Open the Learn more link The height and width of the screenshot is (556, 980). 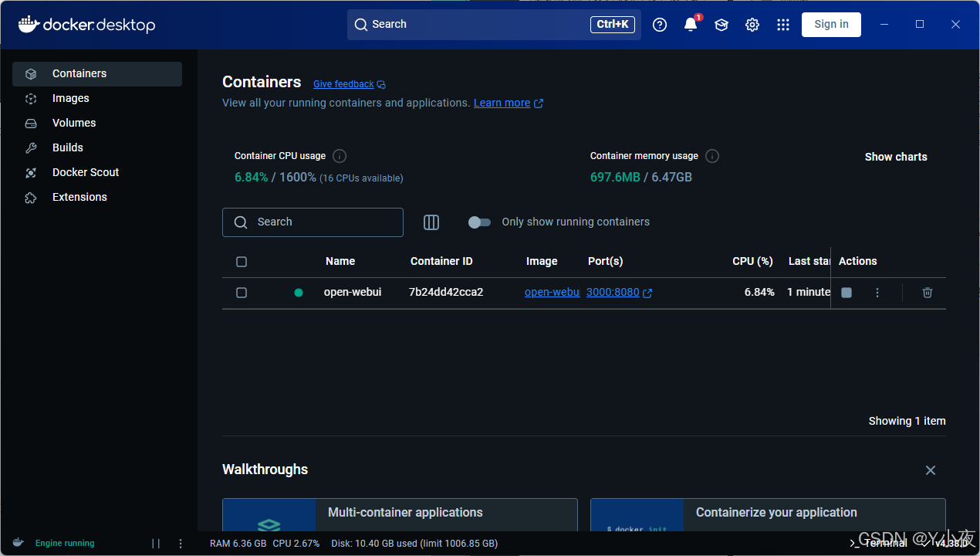click(x=502, y=103)
